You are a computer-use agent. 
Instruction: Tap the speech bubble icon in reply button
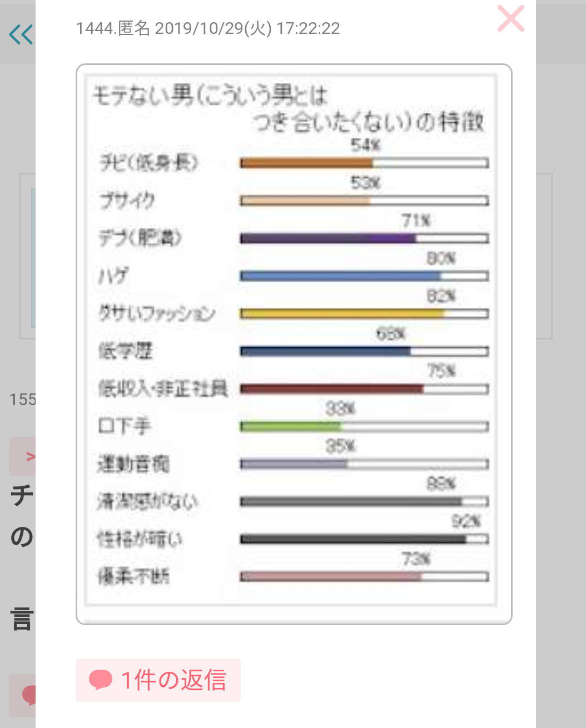(101, 680)
